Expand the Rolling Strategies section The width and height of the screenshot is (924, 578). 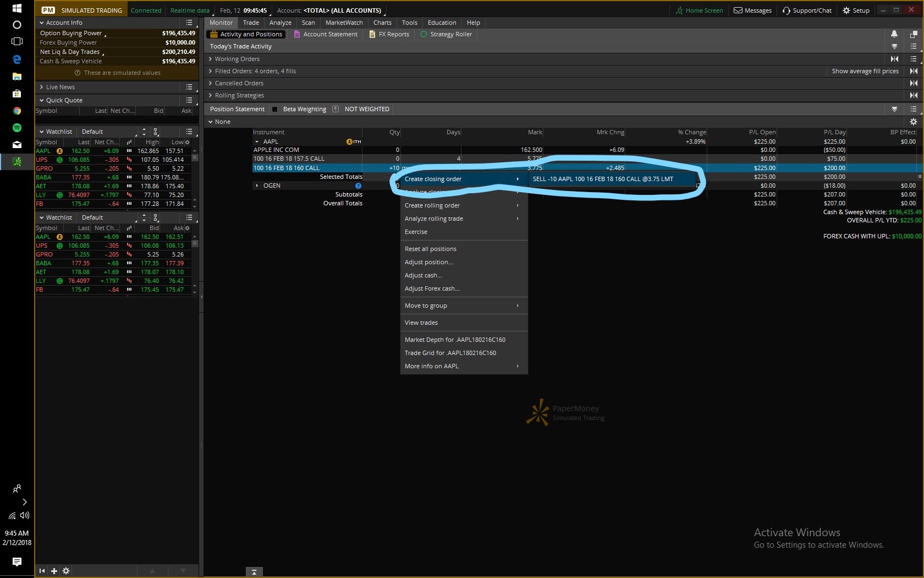(x=211, y=95)
